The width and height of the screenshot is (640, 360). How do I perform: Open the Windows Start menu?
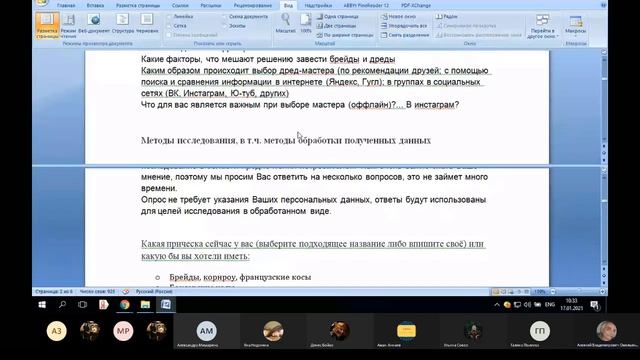pyautogui.click(x=42, y=304)
